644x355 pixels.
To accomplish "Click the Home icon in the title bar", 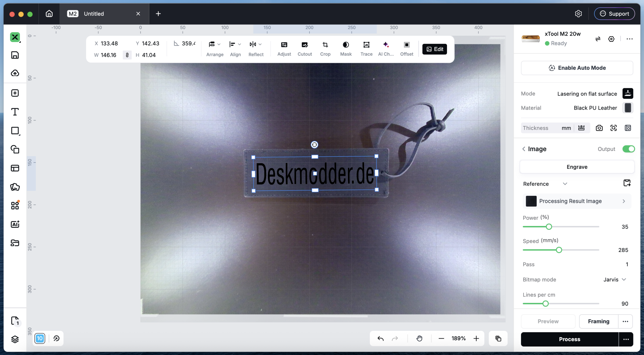I will click(49, 14).
